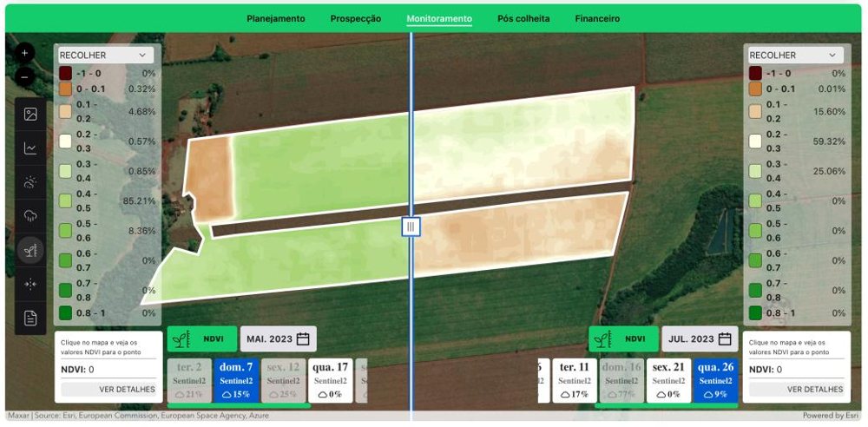Select the ter. 11 Sentinel2 image
The height and width of the screenshot is (427, 868).
coord(575,380)
